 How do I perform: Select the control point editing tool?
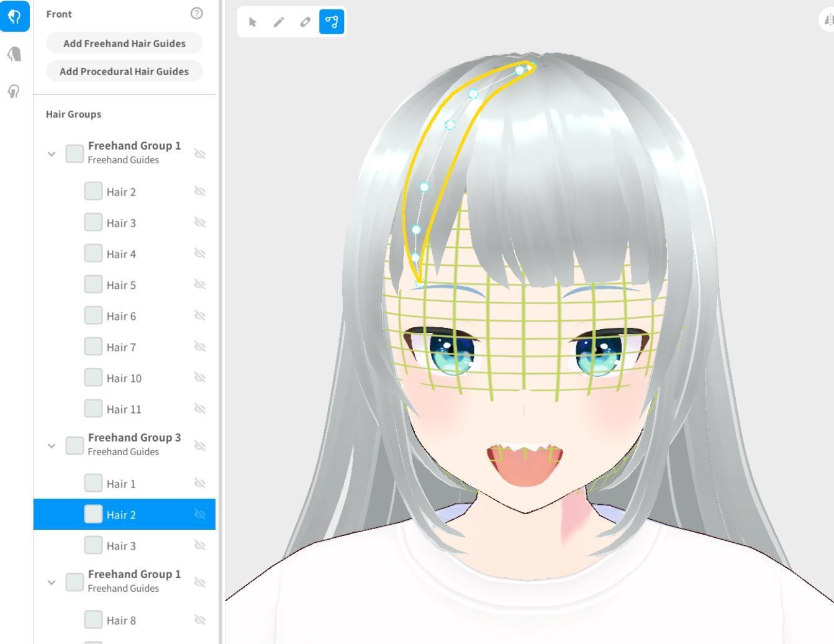coord(331,22)
